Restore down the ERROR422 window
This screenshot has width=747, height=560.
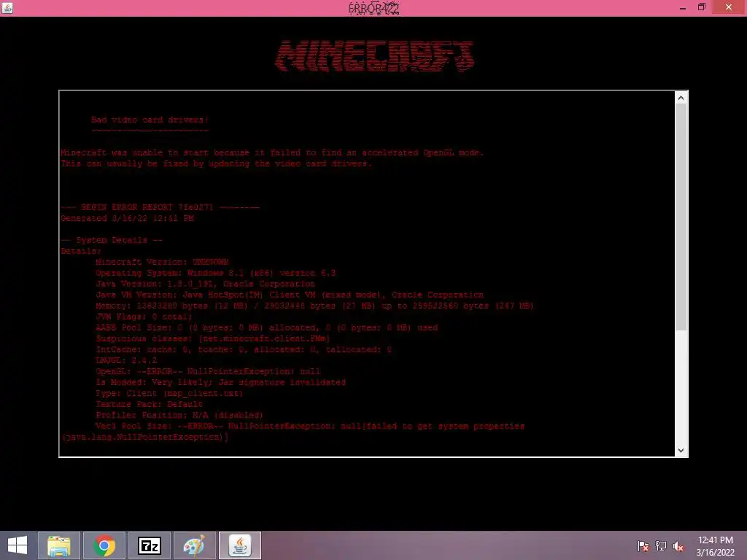point(701,7)
